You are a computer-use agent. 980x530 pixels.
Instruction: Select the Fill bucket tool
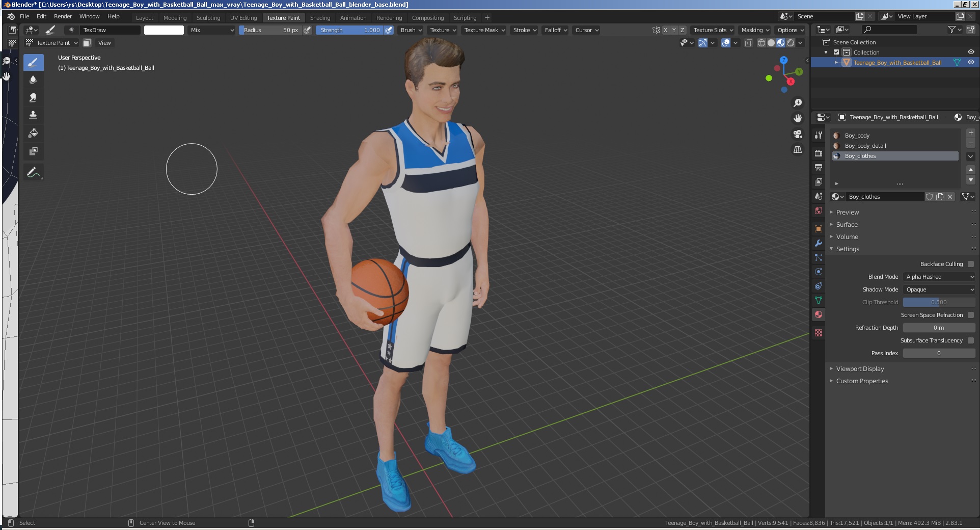(x=33, y=133)
